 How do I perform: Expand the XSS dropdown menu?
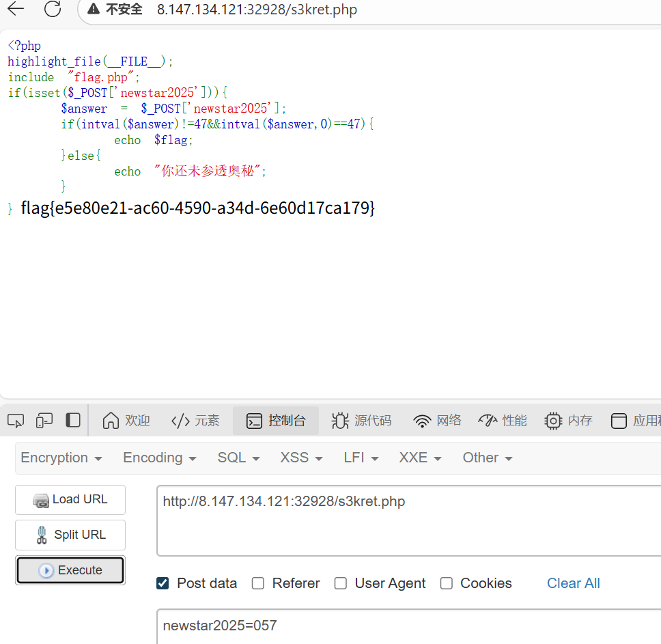(301, 458)
